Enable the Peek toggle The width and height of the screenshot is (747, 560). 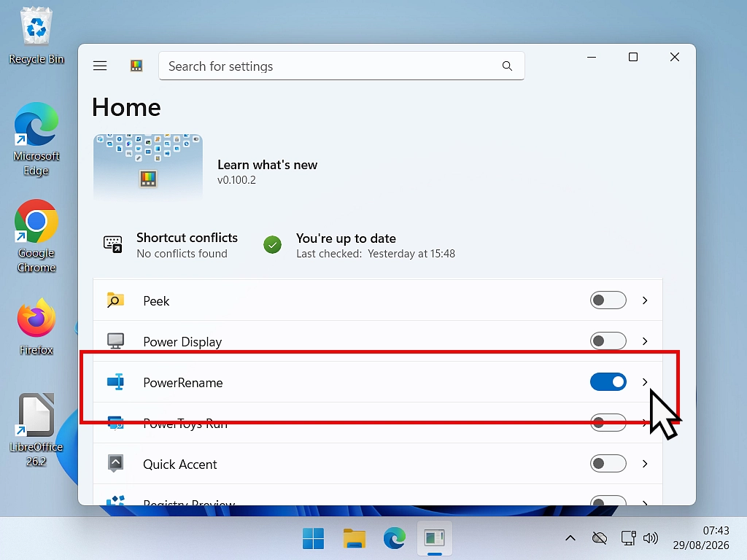tap(608, 300)
